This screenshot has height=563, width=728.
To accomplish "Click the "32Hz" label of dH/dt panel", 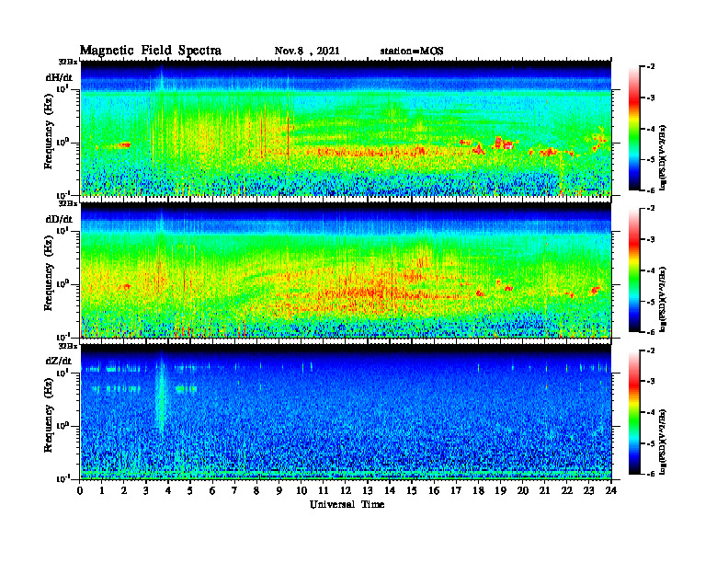I will coord(67,62).
